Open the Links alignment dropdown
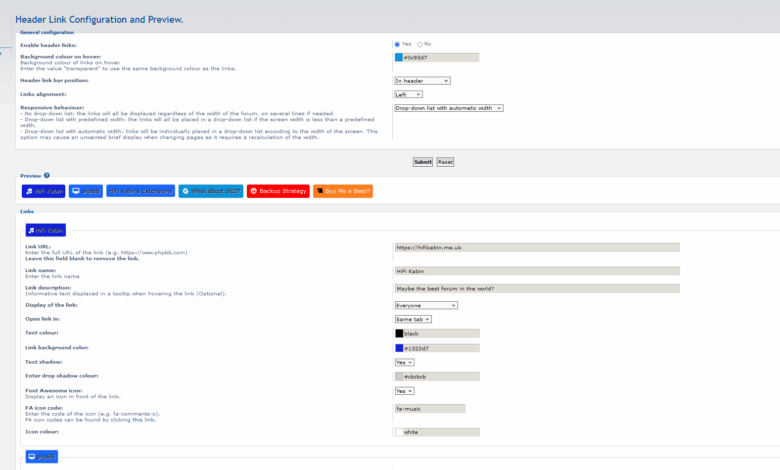 pos(408,94)
